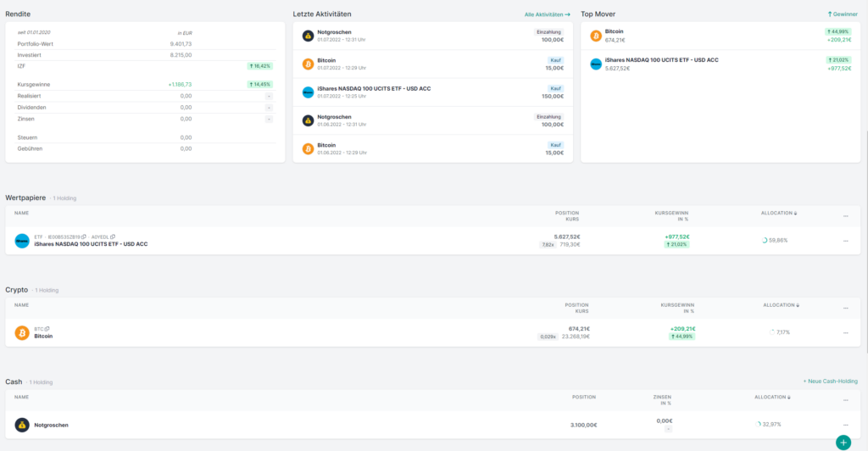The image size is (868, 451).
Task: Click Notgroschen icon in Cash table
Action: point(22,425)
